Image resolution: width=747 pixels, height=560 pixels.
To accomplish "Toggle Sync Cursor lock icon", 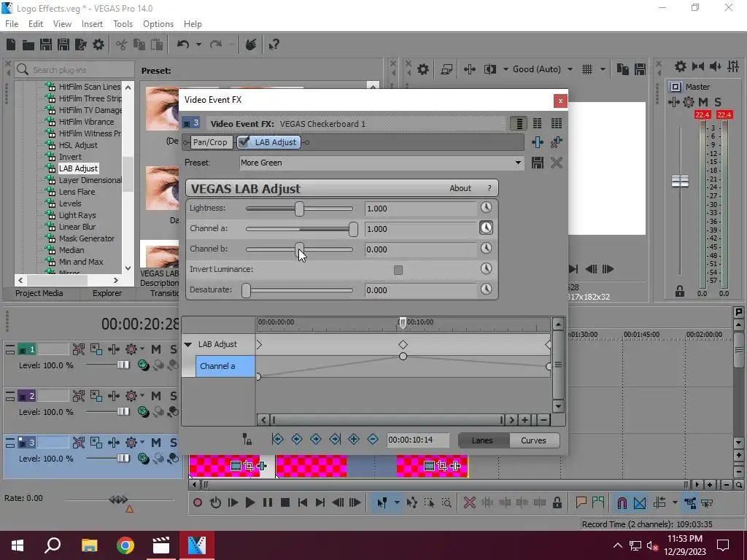I will click(247, 439).
